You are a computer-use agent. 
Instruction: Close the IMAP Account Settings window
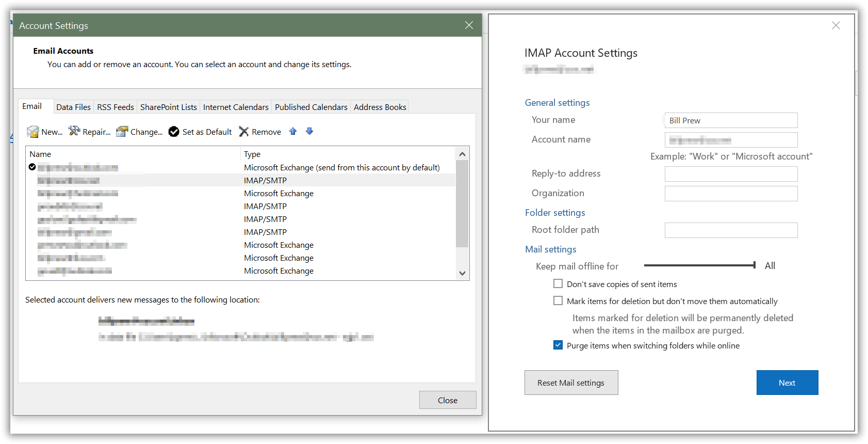(836, 25)
